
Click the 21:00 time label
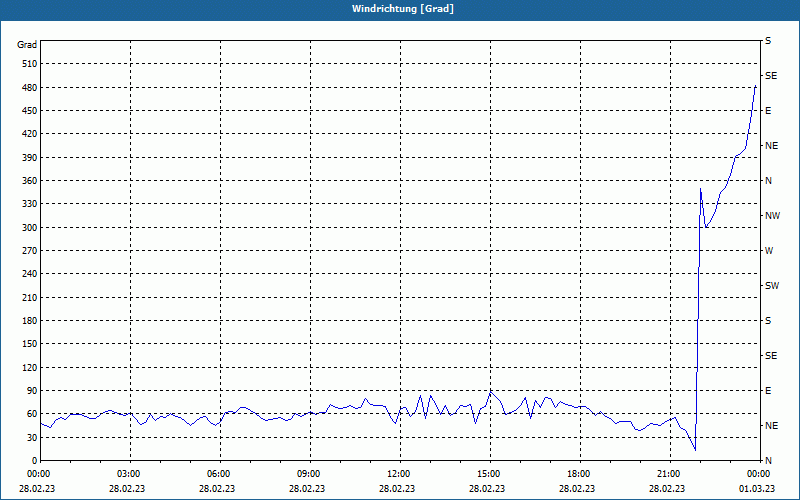(x=669, y=474)
